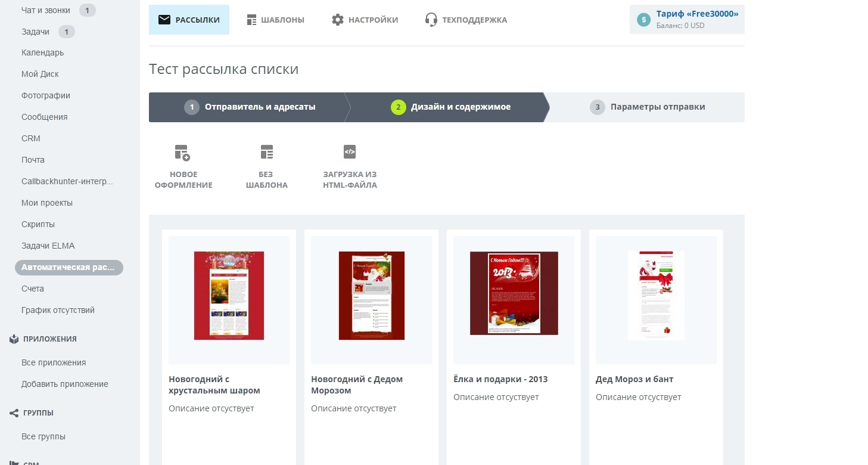Select Ёлка и подарки - 2013 thumbnail
This screenshot has height=465, width=868.
(514, 293)
